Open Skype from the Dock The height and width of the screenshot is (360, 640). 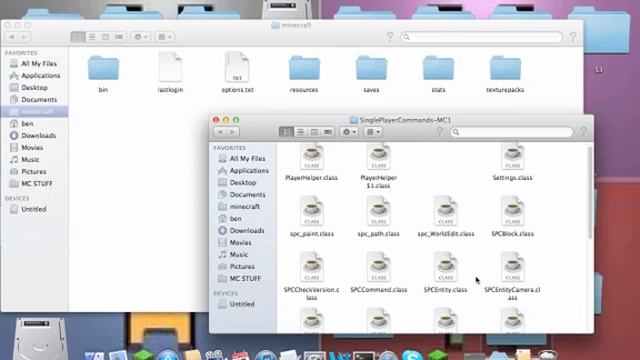(412, 355)
